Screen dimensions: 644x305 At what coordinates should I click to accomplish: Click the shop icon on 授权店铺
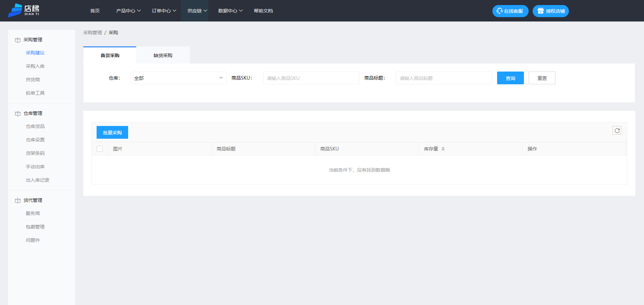point(540,11)
